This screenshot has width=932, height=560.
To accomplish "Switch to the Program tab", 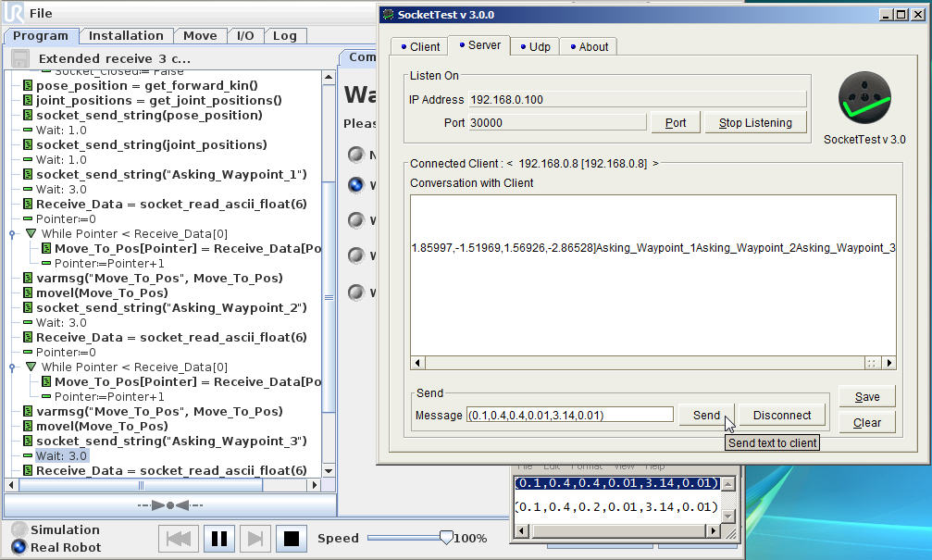I will pyautogui.click(x=41, y=36).
